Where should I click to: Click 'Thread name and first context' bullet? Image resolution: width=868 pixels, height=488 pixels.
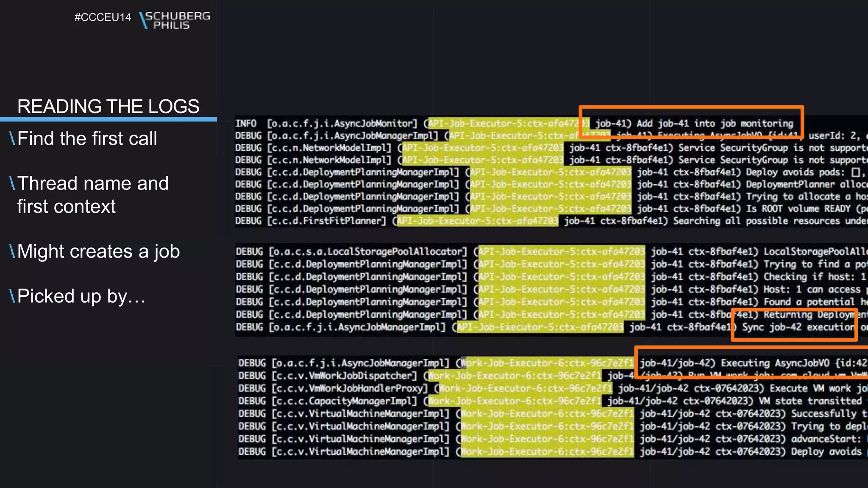click(89, 195)
